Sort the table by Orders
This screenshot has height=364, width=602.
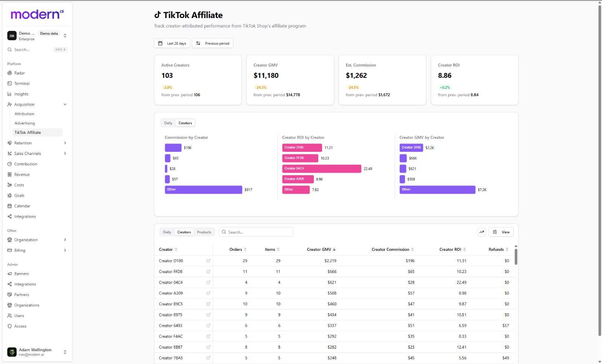click(238, 249)
